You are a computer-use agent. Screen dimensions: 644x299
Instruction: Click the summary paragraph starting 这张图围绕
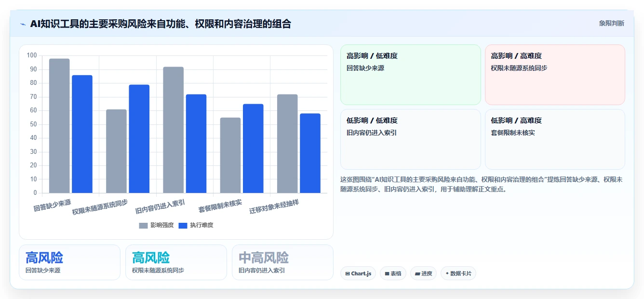pyautogui.click(x=482, y=184)
